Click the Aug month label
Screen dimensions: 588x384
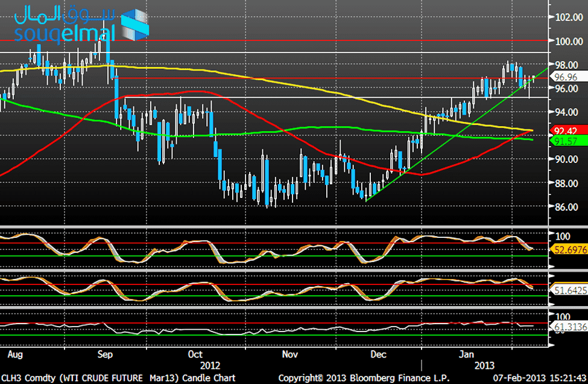[x=15, y=354]
